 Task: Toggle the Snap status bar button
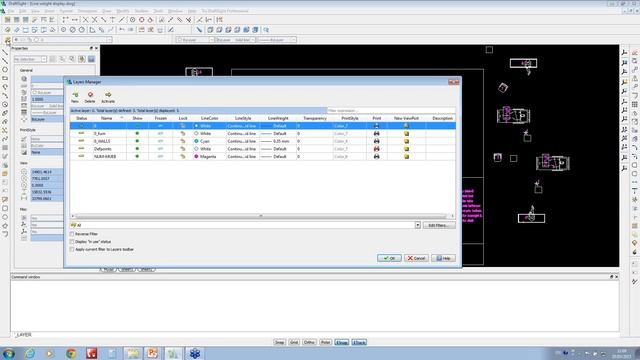(279, 342)
